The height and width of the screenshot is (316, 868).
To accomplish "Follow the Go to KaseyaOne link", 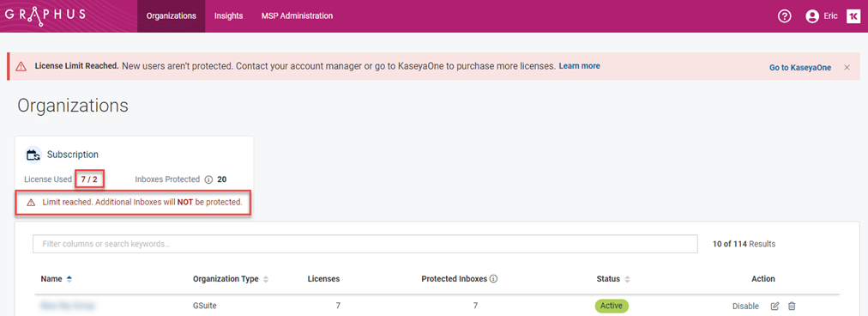I will tap(800, 68).
